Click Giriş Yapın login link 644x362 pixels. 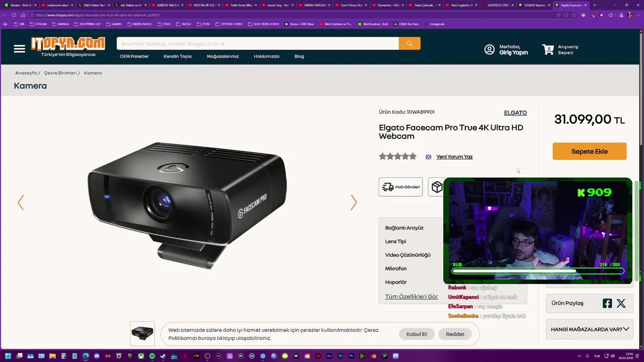513,52
